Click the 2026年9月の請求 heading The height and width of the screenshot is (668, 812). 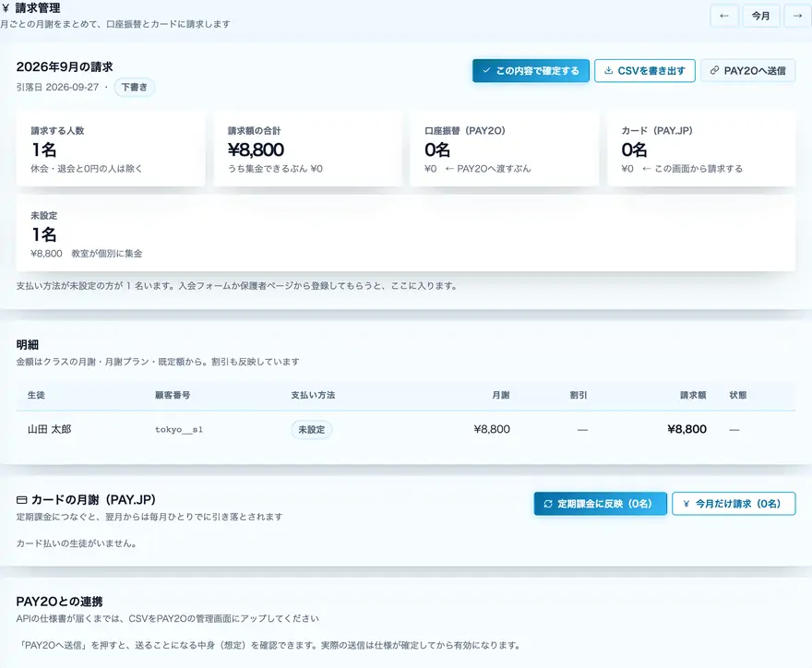65,66
